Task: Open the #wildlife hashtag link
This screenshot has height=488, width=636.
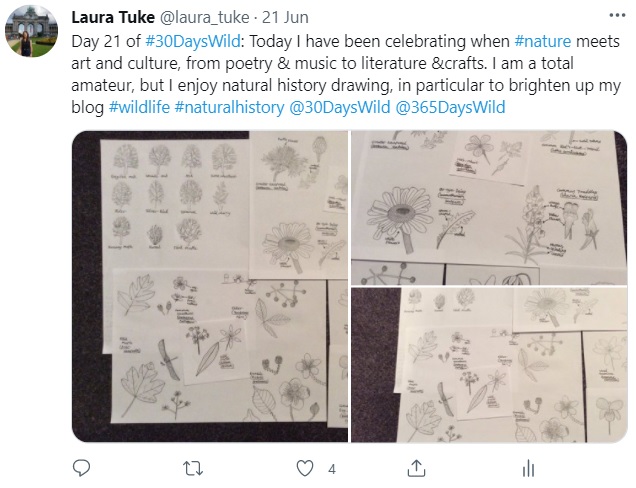Action: click(139, 107)
